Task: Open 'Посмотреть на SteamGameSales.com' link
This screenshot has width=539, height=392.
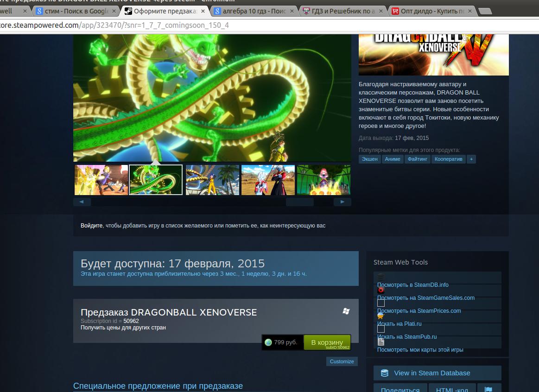Action: point(426,298)
